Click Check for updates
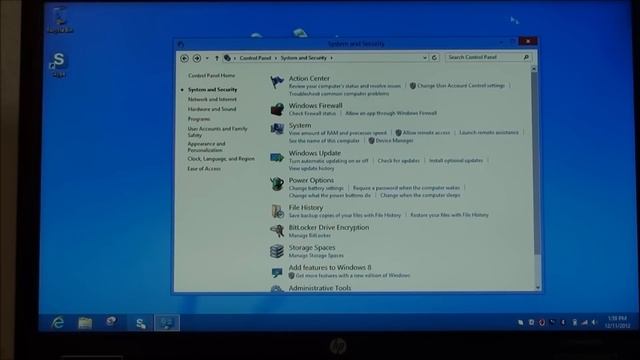 point(398,161)
